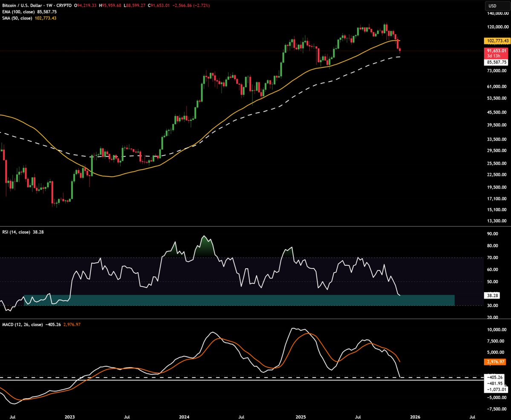The width and height of the screenshot is (511, 420).
Task: Select the MACD (12, 26, close) legend
Action: [x=23, y=325]
